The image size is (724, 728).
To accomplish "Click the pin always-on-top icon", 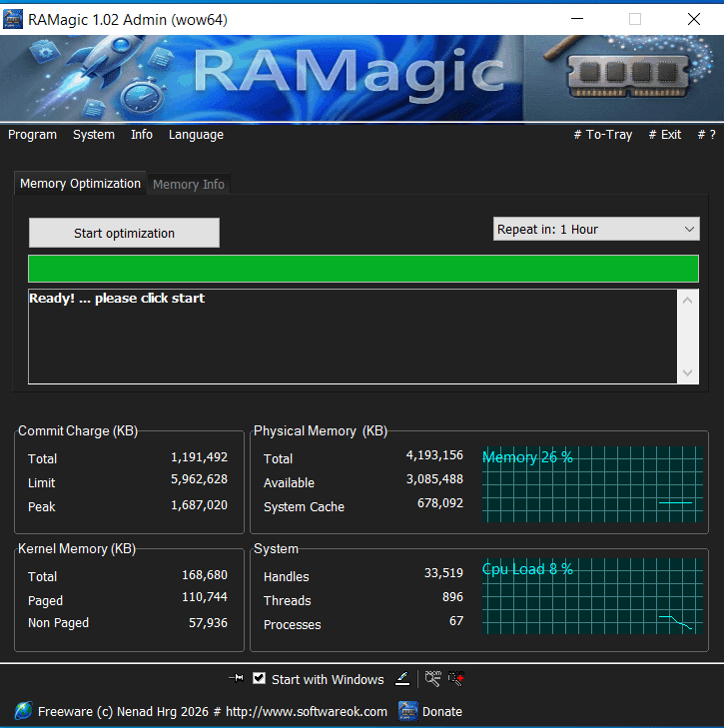I will [x=236, y=678].
